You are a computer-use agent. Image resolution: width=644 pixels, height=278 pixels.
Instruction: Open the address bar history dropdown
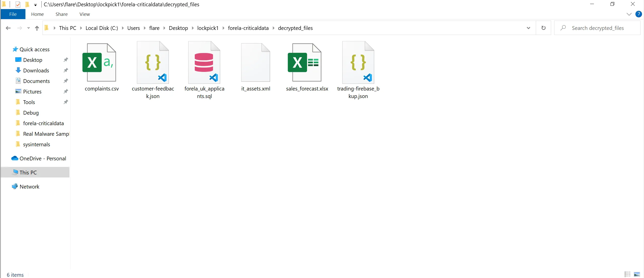[x=528, y=28]
